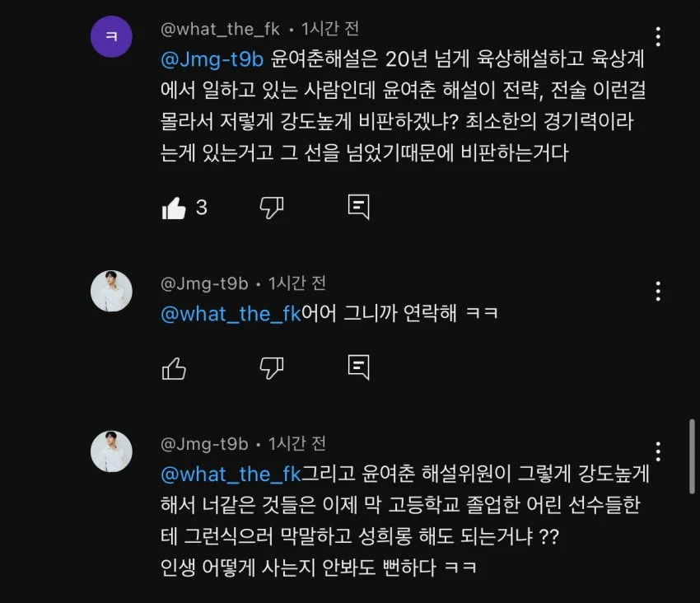Follow @what_the_fk mention in the bottom comment
700x603 pixels.
coord(231,474)
